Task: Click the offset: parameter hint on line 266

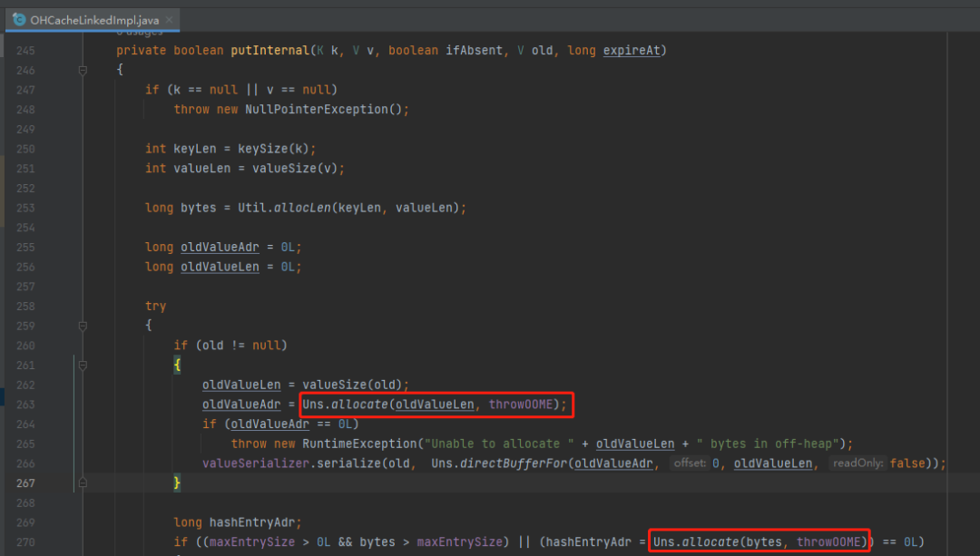Action: pyautogui.click(x=690, y=463)
